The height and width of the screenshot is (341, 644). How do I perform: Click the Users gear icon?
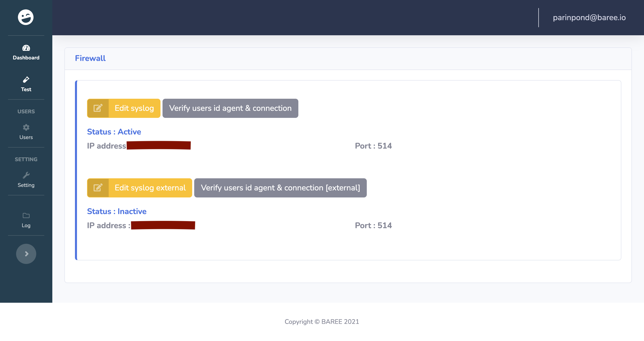coord(26,128)
